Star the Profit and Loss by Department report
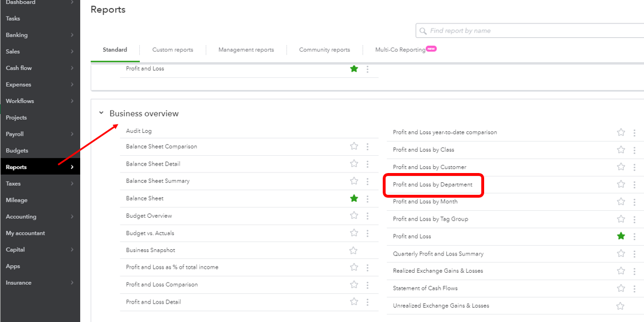Screen dimensions: 644x322 click(621, 184)
